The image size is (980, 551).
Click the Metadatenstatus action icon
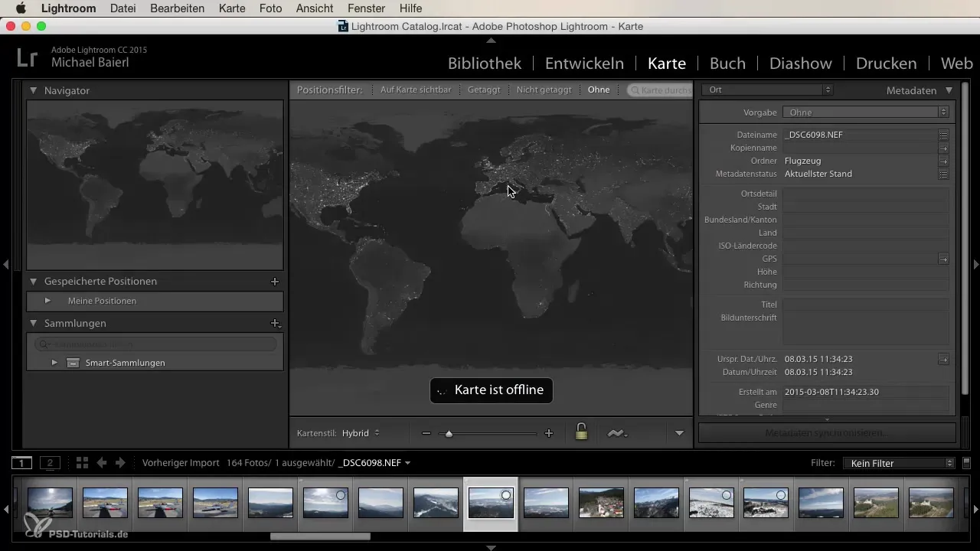point(944,174)
